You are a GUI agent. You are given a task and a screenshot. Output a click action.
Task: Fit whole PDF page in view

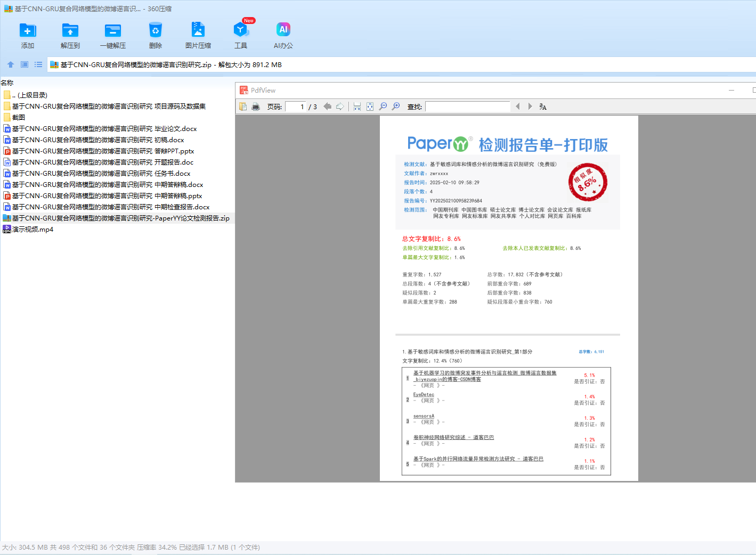pos(370,107)
